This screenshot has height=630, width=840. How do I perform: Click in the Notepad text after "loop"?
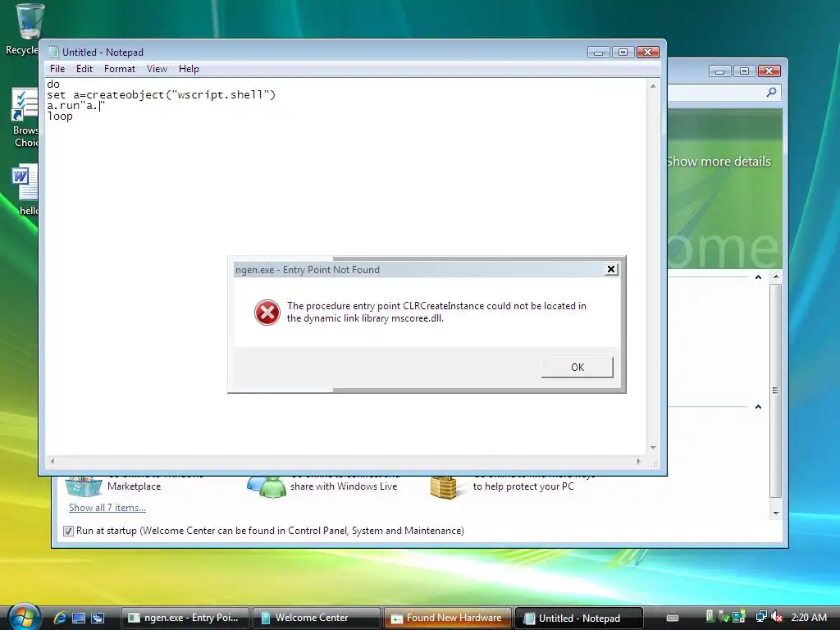point(75,116)
